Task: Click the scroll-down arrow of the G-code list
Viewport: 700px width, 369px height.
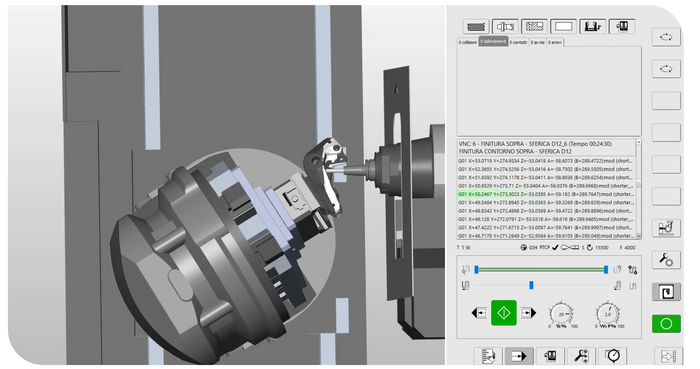Action: [638, 236]
